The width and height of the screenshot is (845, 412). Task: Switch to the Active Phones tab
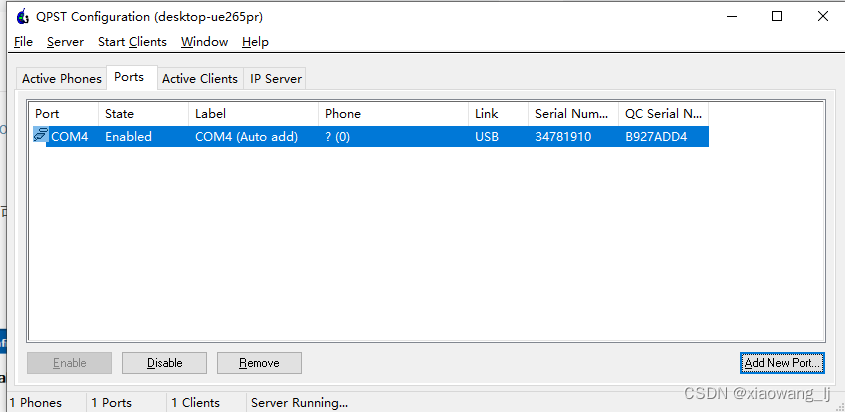tap(61, 79)
